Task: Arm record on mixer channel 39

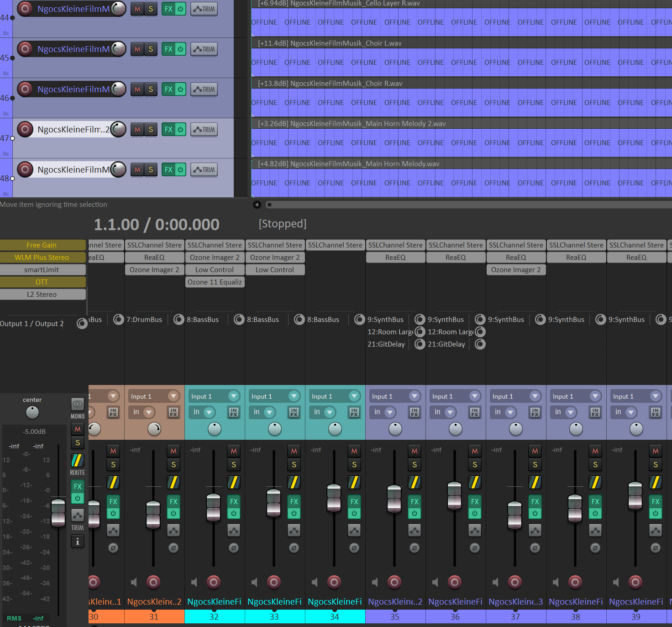Action: pyautogui.click(x=635, y=582)
